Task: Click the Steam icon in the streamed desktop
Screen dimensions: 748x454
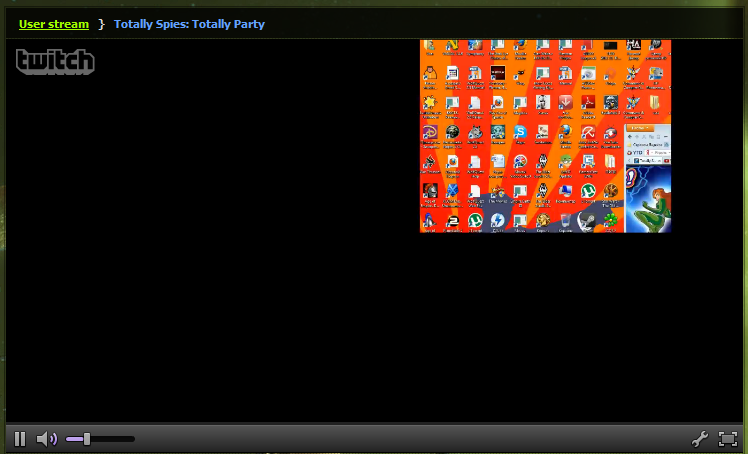Action: 587,221
